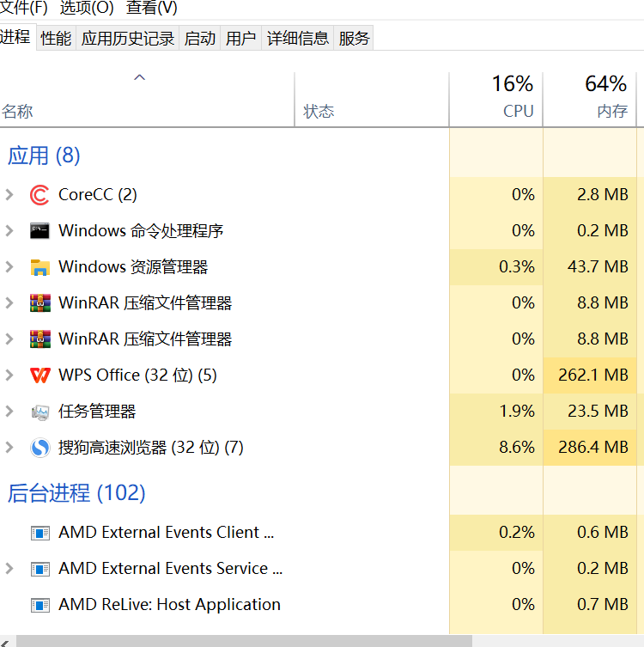Click the WPS Office red W icon
This screenshot has width=644, height=647.
(x=39, y=375)
